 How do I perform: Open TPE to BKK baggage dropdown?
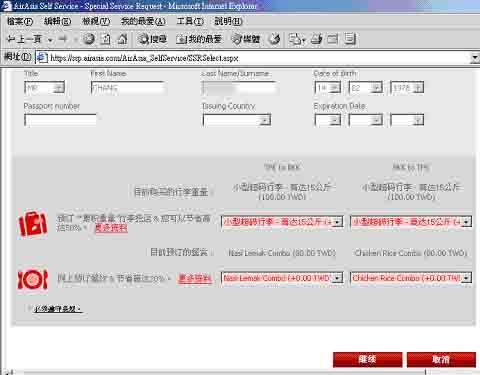pos(282,222)
